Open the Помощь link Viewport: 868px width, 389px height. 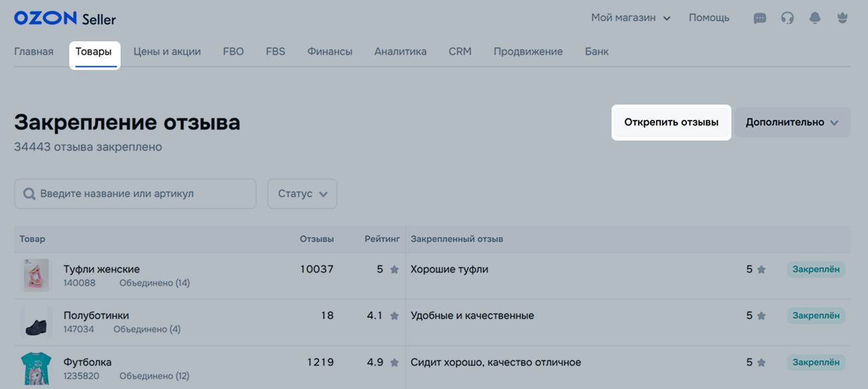709,18
